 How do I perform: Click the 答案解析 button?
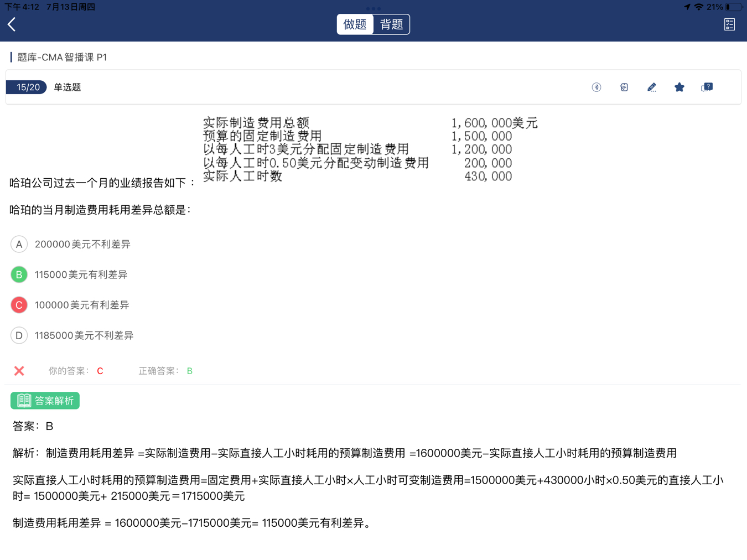click(45, 401)
